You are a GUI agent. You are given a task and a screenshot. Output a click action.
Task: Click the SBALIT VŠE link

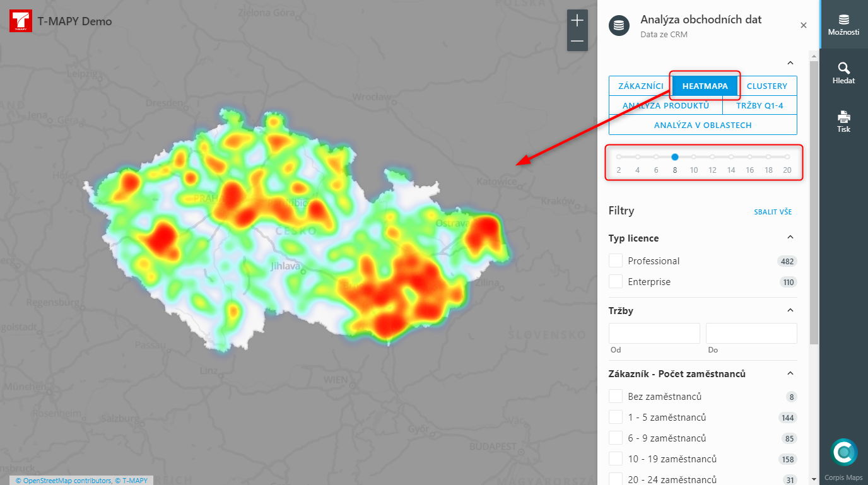[x=773, y=212]
